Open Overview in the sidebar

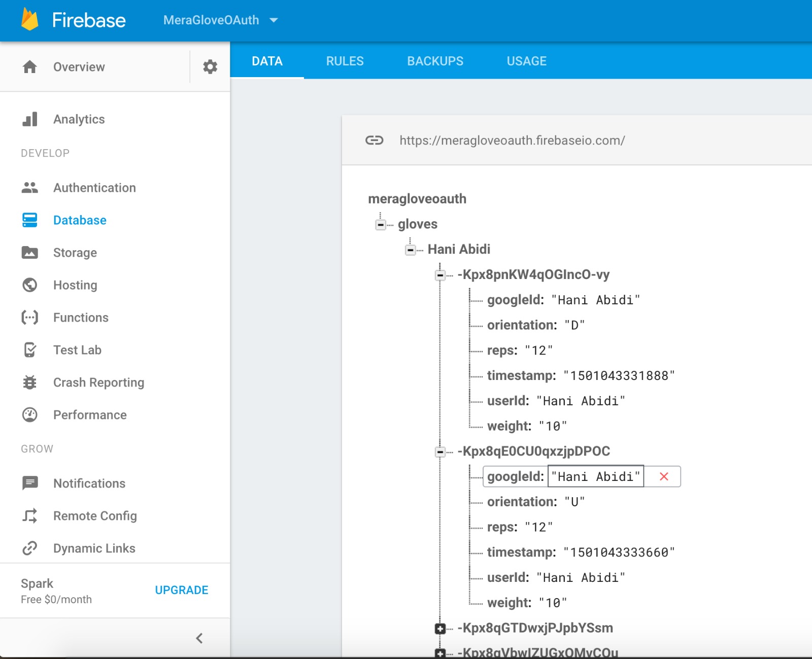coord(79,67)
